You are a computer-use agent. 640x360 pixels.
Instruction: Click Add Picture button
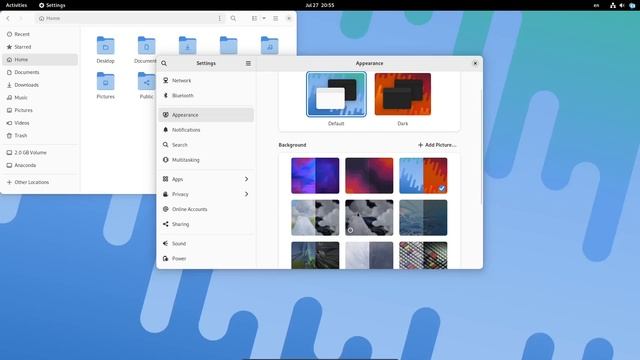point(437,145)
